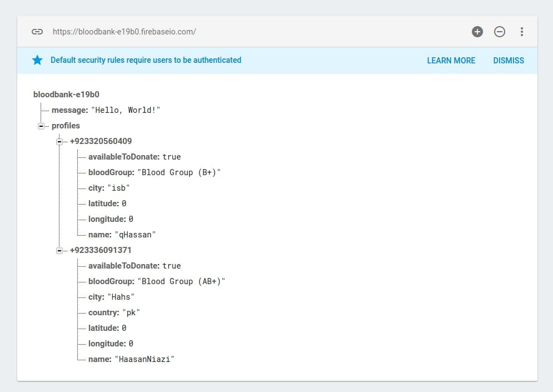Click name value "HaasanNiazi"
The image size is (553, 392).
click(x=145, y=359)
